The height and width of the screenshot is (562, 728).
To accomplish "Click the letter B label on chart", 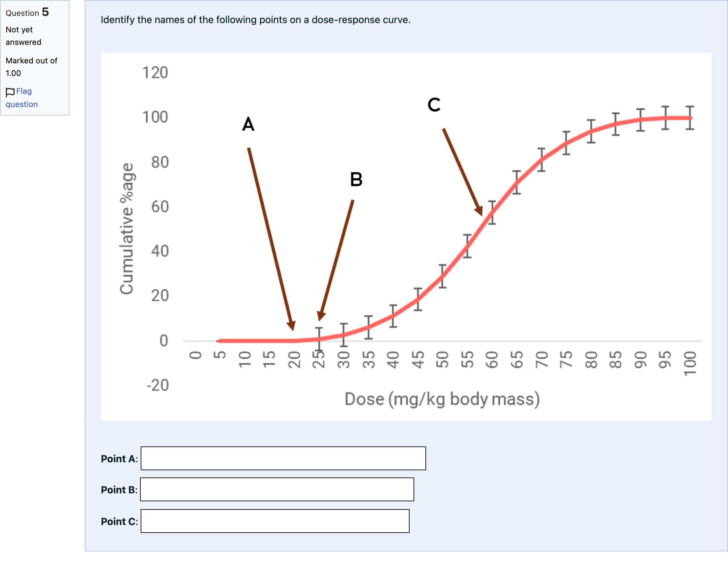I will 356,180.
